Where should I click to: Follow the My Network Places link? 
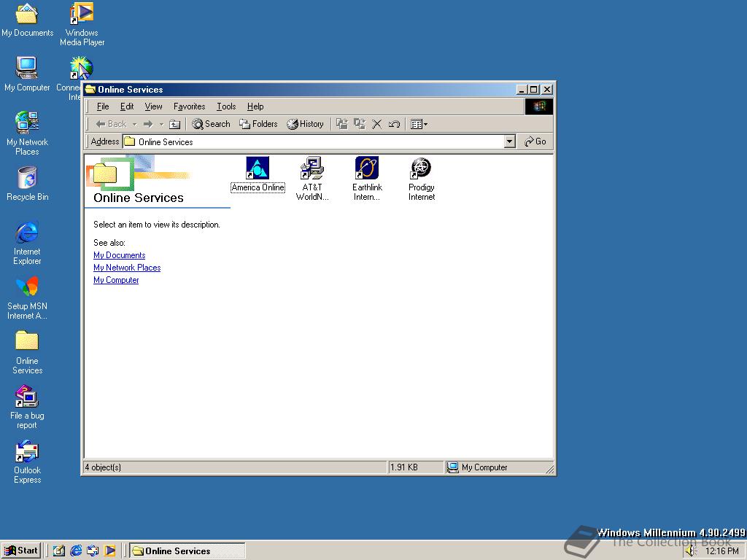(x=127, y=268)
